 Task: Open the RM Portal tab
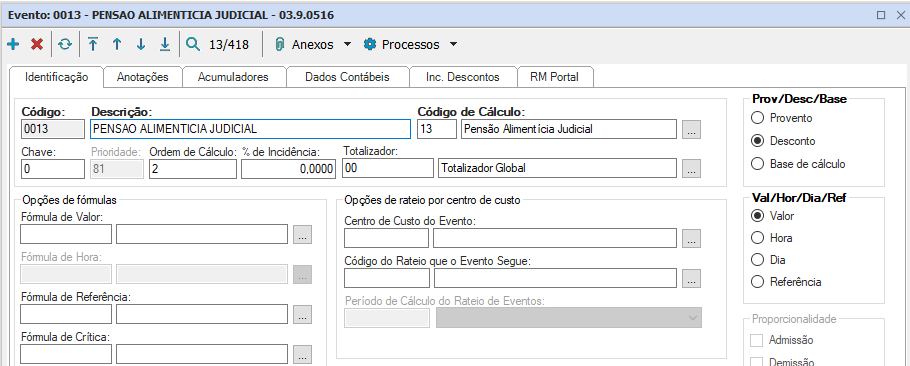(554, 77)
